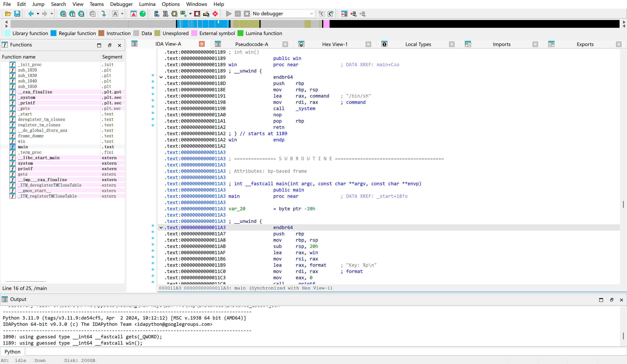
Task: Click the Python interpreter language button
Action: (x=12, y=352)
